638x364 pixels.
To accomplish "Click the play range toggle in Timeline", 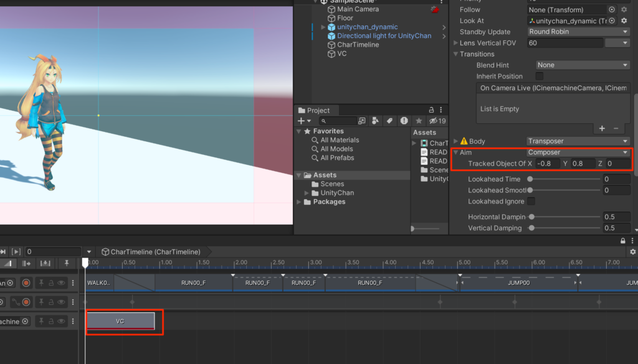I will pyautogui.click(x=16, y=252).
